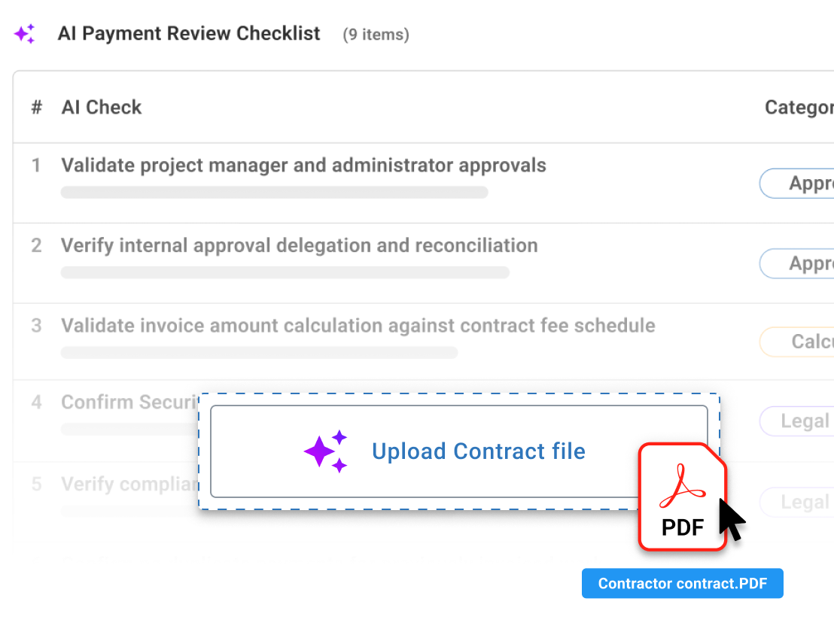Viewport: 834px width, 644px height.
Task: Click the Upload Contract file button
Action: [479, 451]
